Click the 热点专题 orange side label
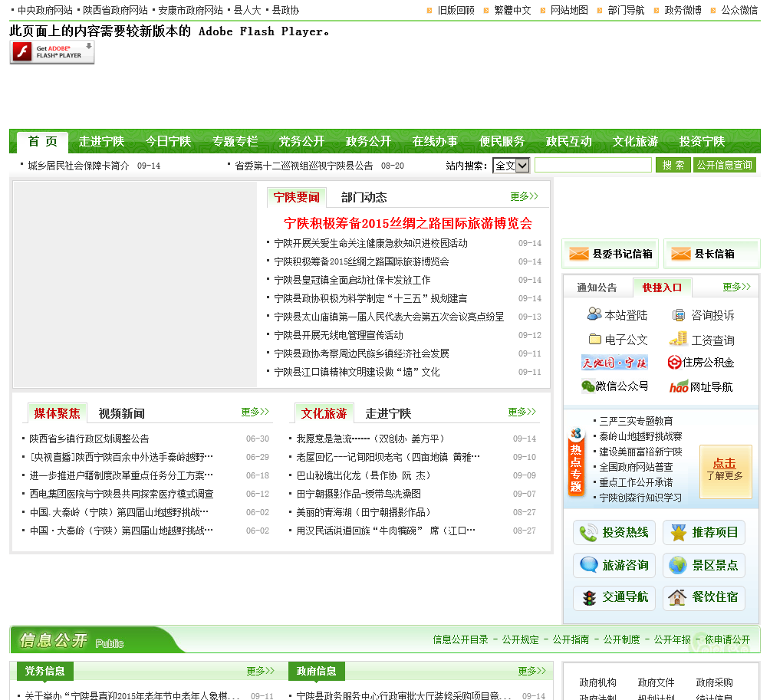 [x=576, y=462]
